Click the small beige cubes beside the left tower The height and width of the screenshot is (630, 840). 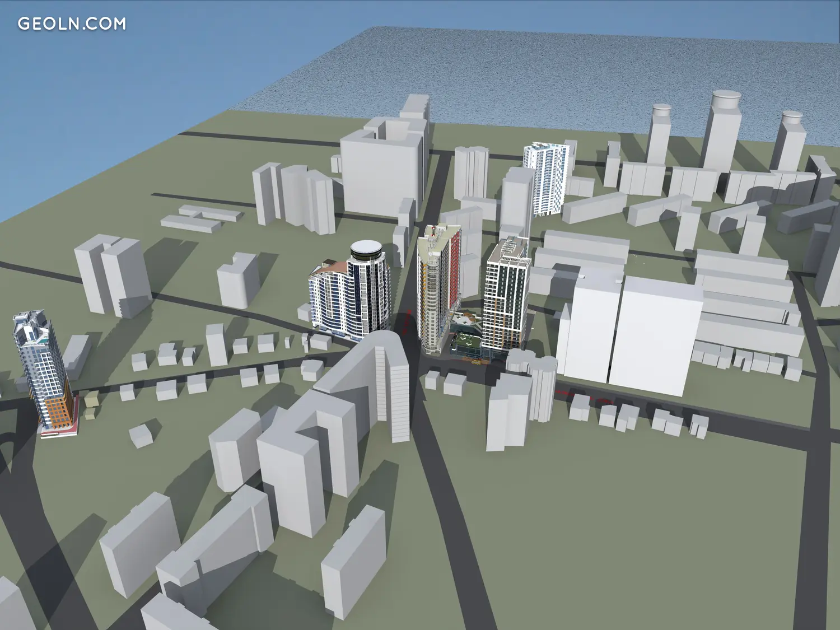pyautogui.click(x=91, y=406)
